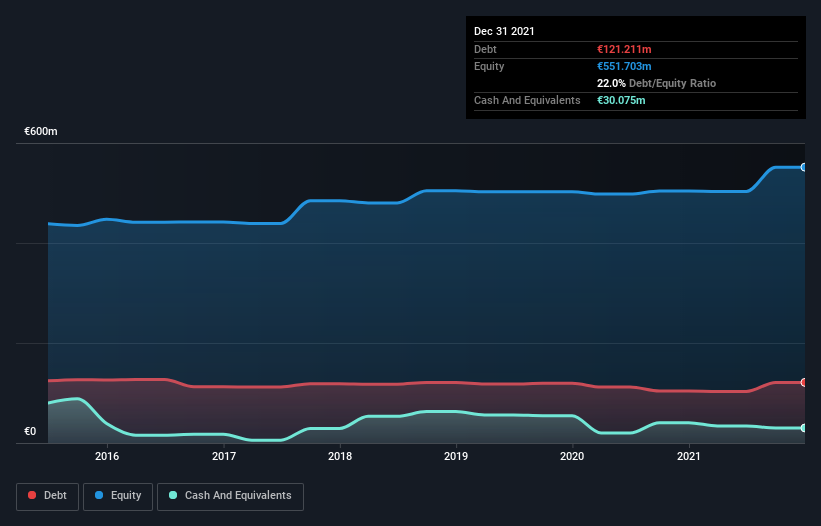Click the €30.075m cash value
Viewport: 821px width, 526px height.
pos(621,100)
